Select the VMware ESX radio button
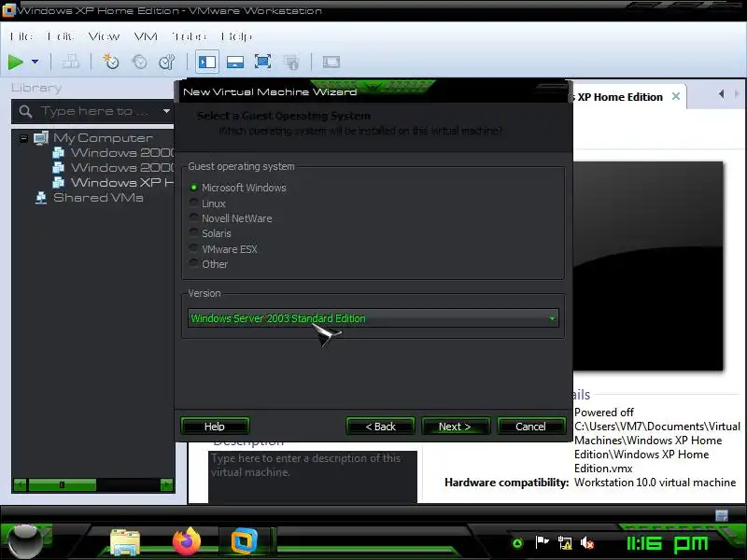Viewport: 747px width, 560px height. (194, 248)
